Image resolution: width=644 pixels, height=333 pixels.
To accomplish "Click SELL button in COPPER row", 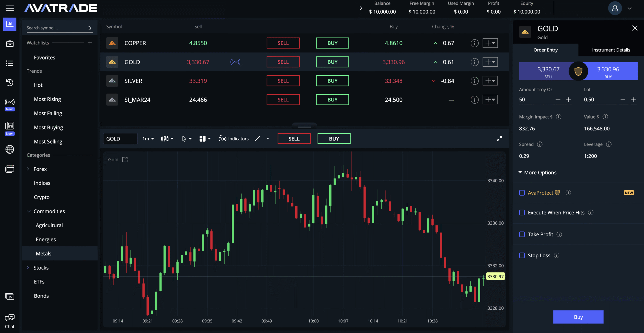I will coord(283,43).
